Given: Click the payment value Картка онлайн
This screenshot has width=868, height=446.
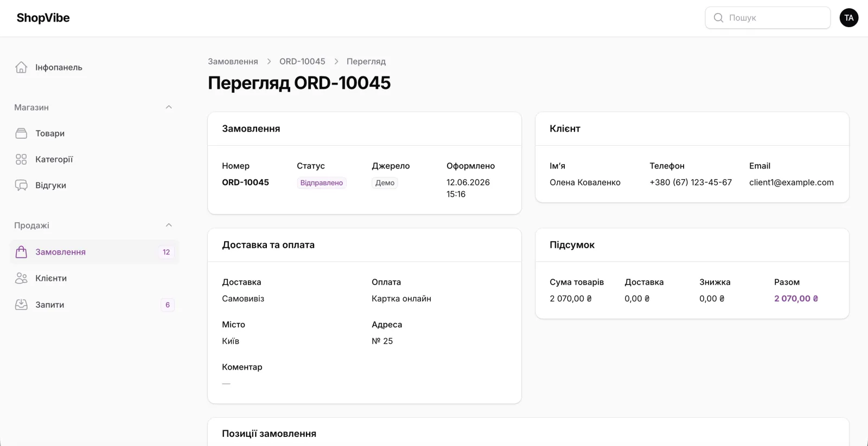Looking at the screenshot, I should click(x=401, y=299).
